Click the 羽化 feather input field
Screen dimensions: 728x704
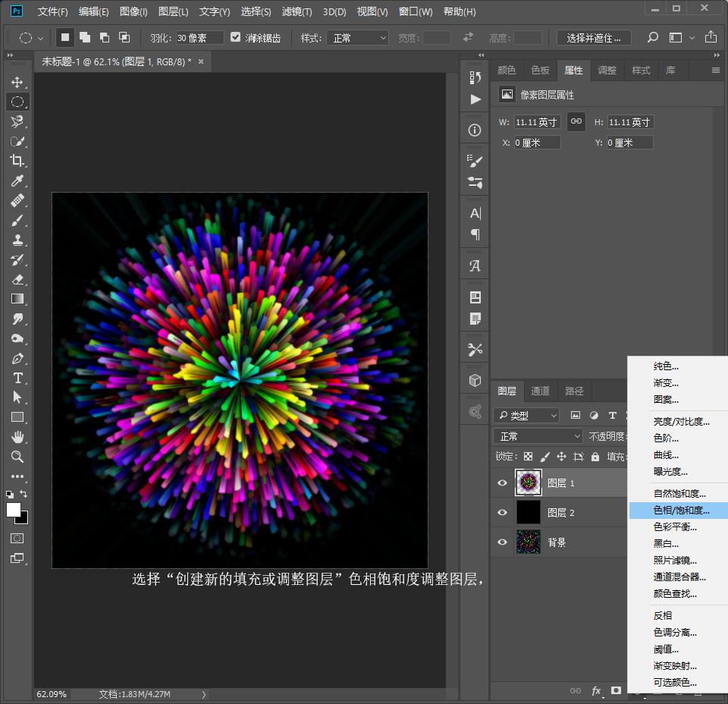[199, 38]
